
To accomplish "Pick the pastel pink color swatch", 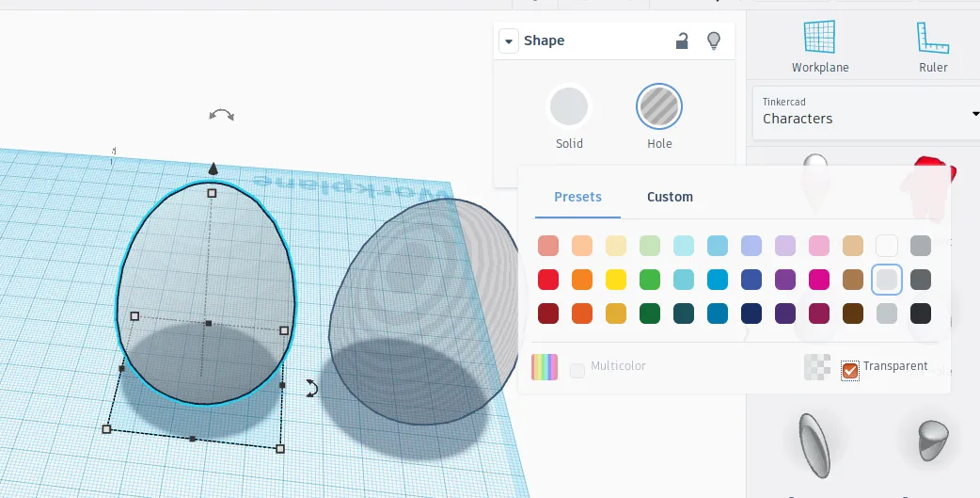I will pyautogui.click(x=819, y=246).
